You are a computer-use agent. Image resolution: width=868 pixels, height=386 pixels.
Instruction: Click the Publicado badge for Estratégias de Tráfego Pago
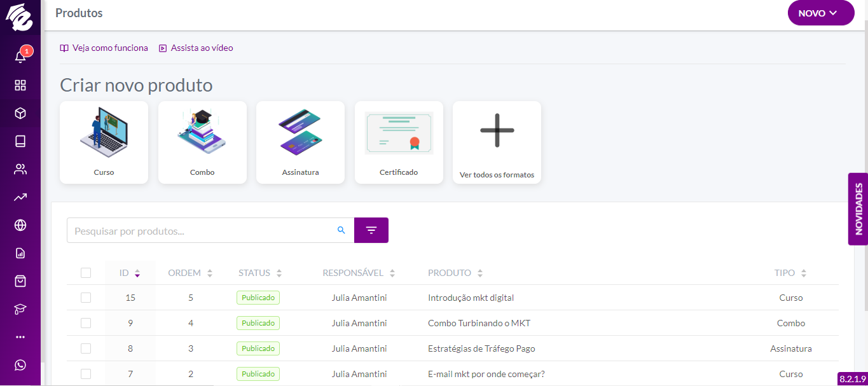(x=258, y=348)
